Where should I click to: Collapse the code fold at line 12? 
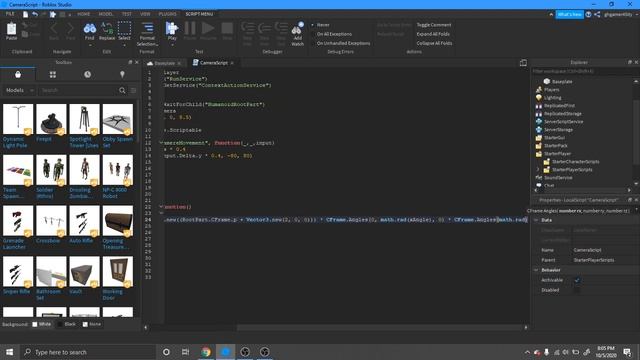(161, 143)
